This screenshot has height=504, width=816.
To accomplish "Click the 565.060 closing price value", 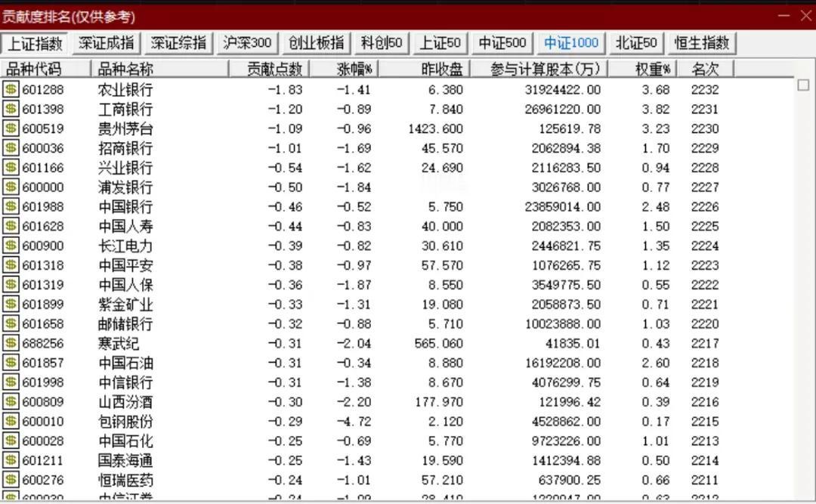I will pyautogui.click(x=439, y=343).
